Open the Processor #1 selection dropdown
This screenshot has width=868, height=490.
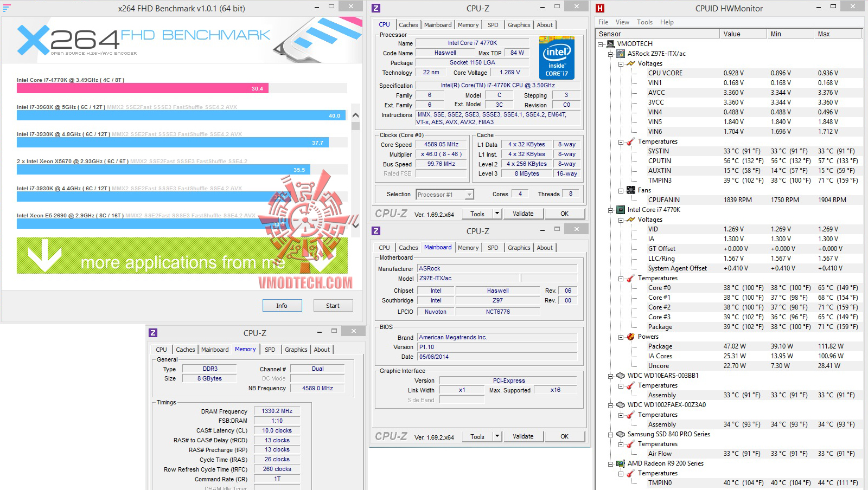pyautogui.click(x=469, y=194)
